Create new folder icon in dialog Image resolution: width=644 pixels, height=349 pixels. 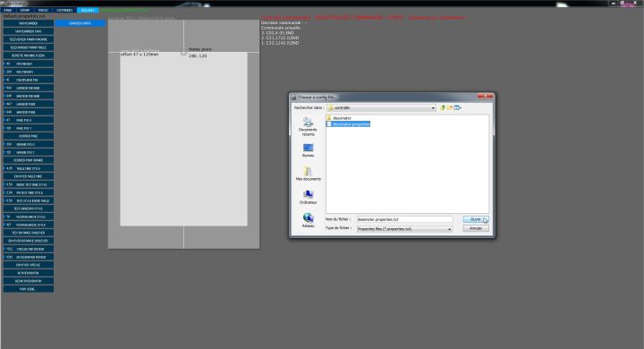(450, 107)
